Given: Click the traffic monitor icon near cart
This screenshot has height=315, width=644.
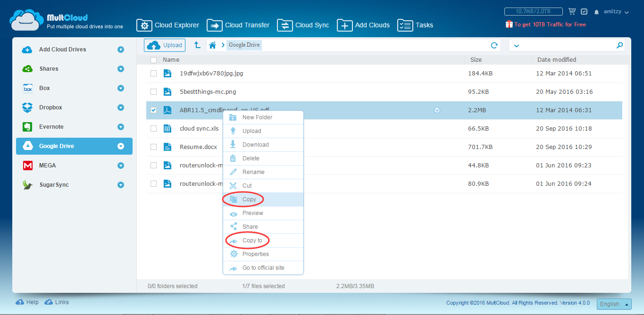Looking at the screenshot, I should click(x=584, y=11).
